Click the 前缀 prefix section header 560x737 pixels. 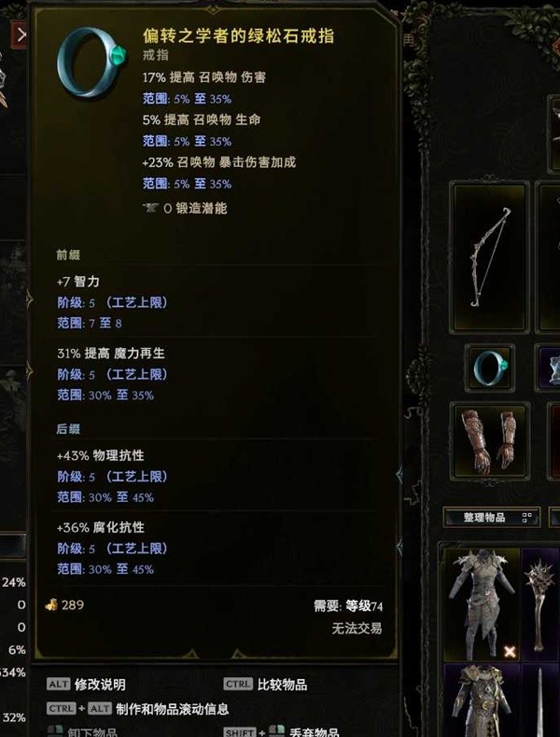(68, 255)
